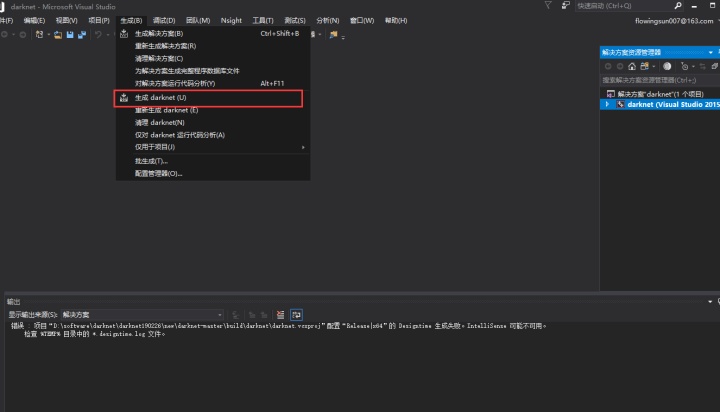Click Solution Explorer back arrow icon

click(x=608, y=66)
